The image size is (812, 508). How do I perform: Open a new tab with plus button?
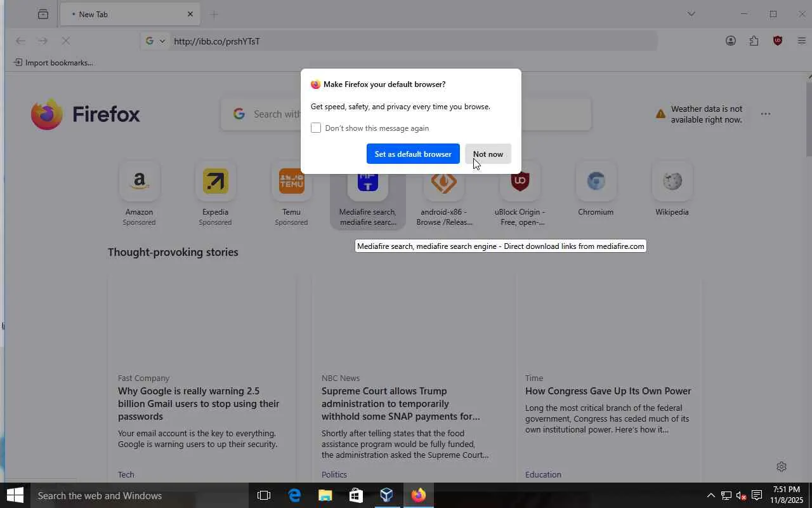tap(214, 14)
